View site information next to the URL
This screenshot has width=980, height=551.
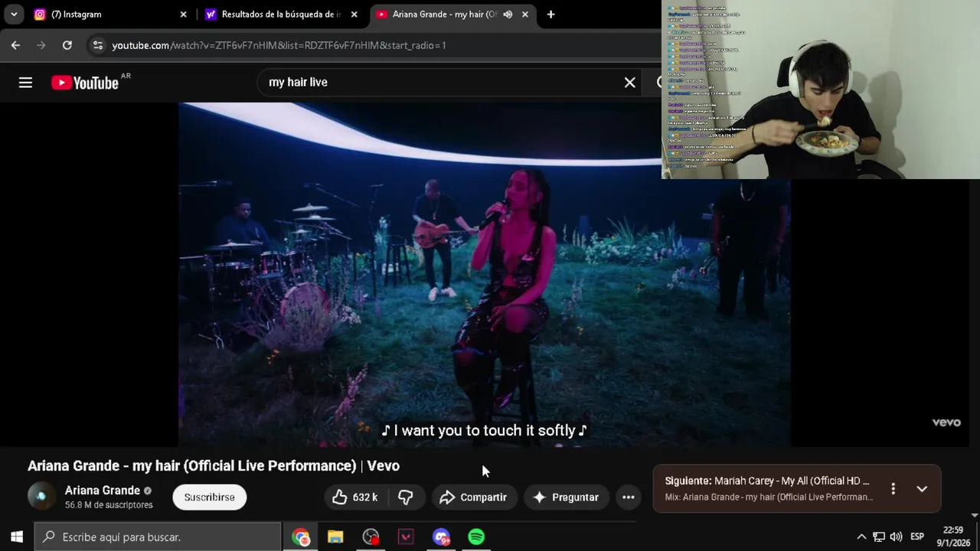tap(97, 45)
